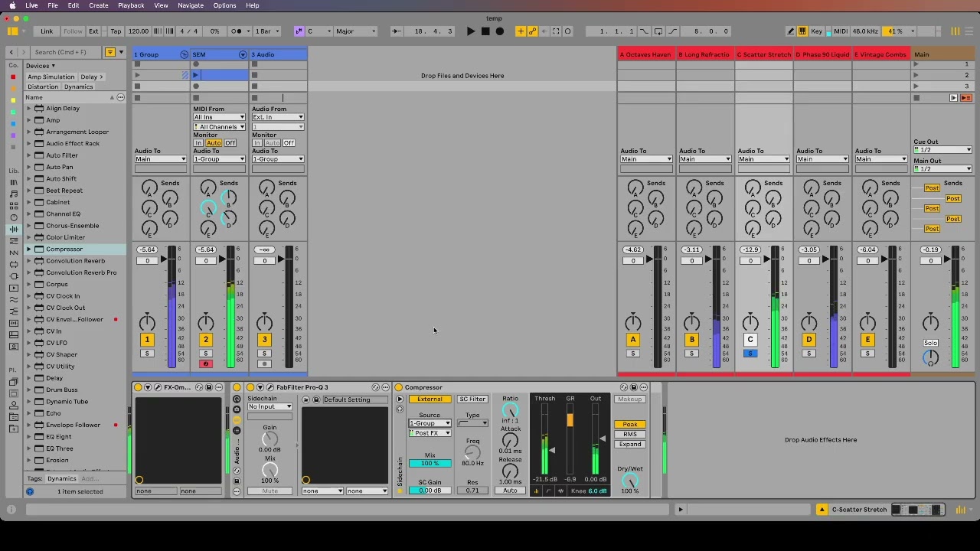Toggle Ext sync button
This screenshot has width=980, height=551.
pyautogui.click(x=93, y=31)
